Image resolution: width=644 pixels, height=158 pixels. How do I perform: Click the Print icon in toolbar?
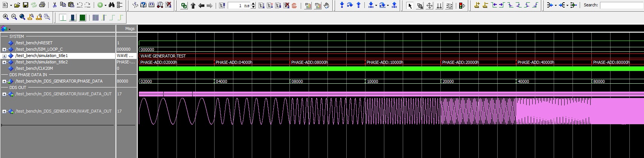coord(42,5)
